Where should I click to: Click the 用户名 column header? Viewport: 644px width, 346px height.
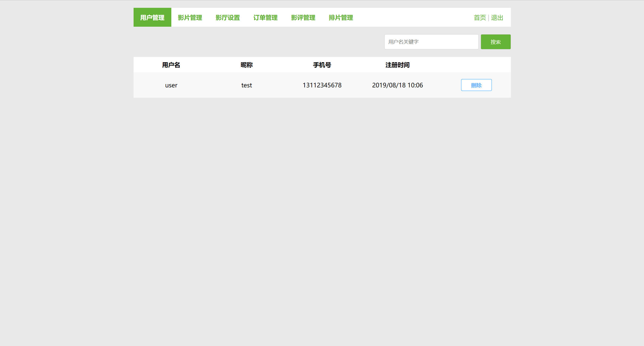coord(171,65)
